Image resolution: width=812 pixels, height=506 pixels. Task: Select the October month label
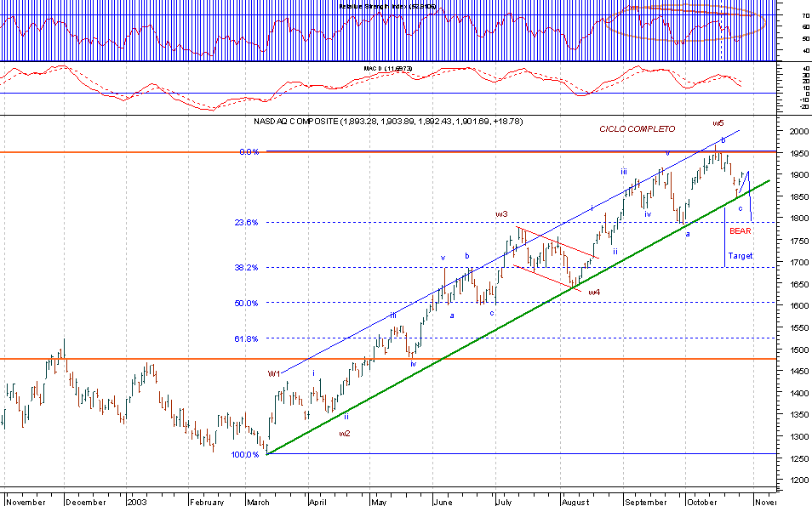click(x=701, y=502)
